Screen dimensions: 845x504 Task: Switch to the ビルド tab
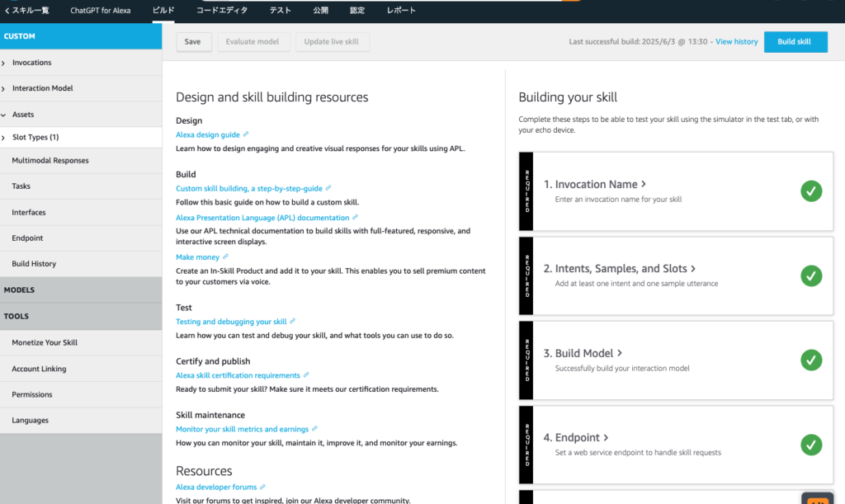click(x=163, y=10)
